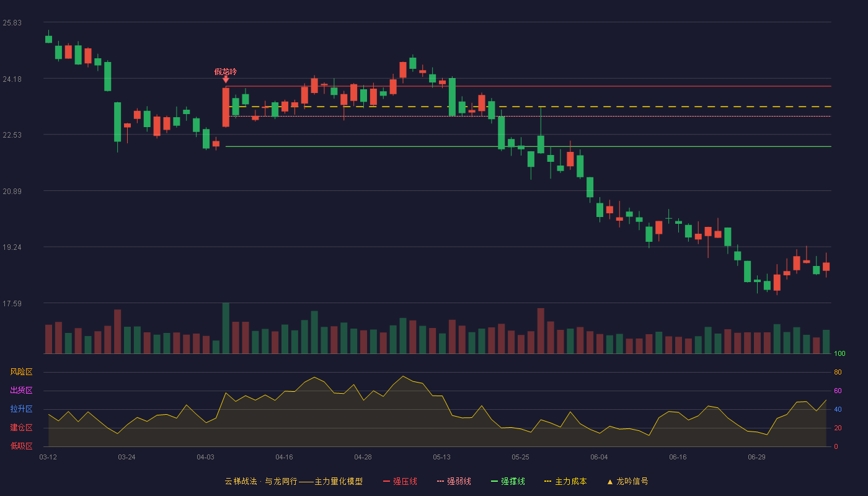Toggle the 强撑线 legend item
Viewport: 868px width, 496px height.
508,481
